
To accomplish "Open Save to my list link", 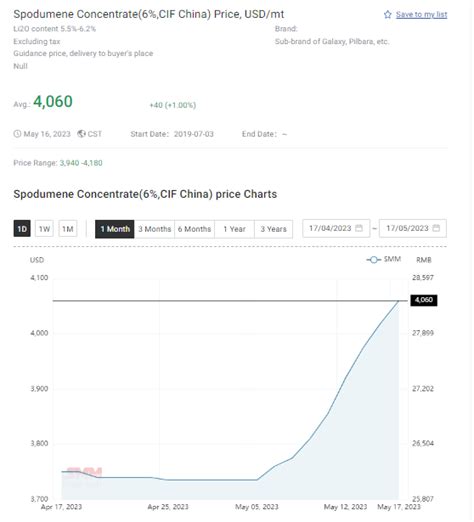I will (x=423, y=15).
